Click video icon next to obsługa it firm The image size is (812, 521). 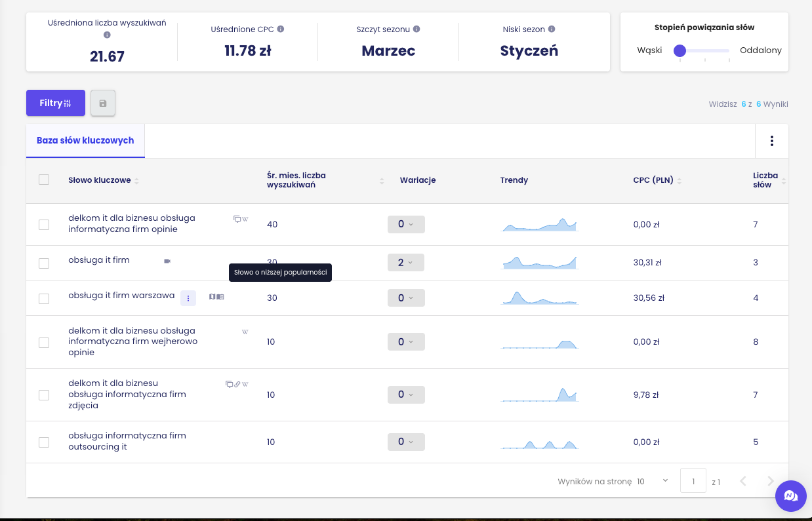coord(167,261)
